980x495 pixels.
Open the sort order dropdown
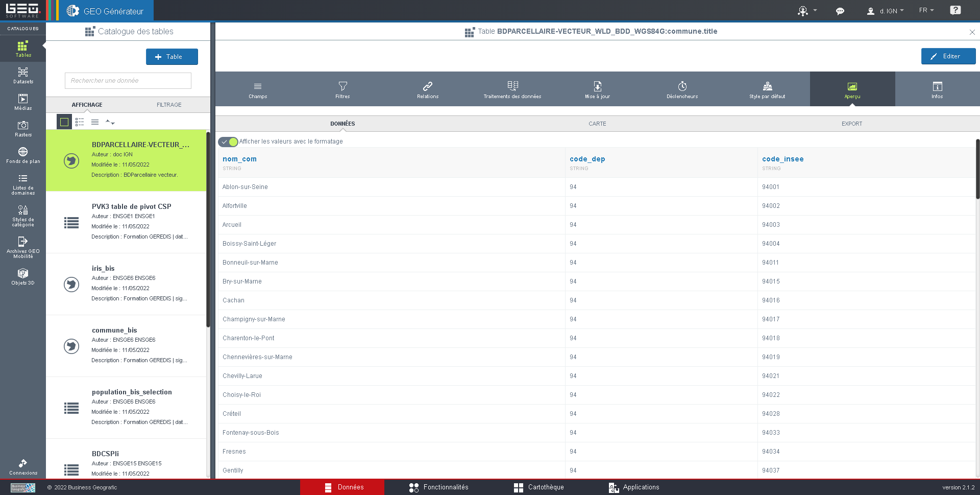(x=110, y=122)
